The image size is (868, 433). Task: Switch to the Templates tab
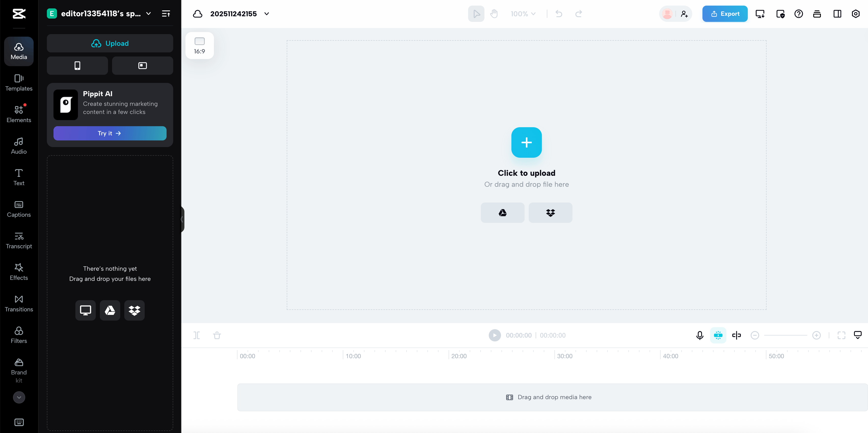pos(19,82)
